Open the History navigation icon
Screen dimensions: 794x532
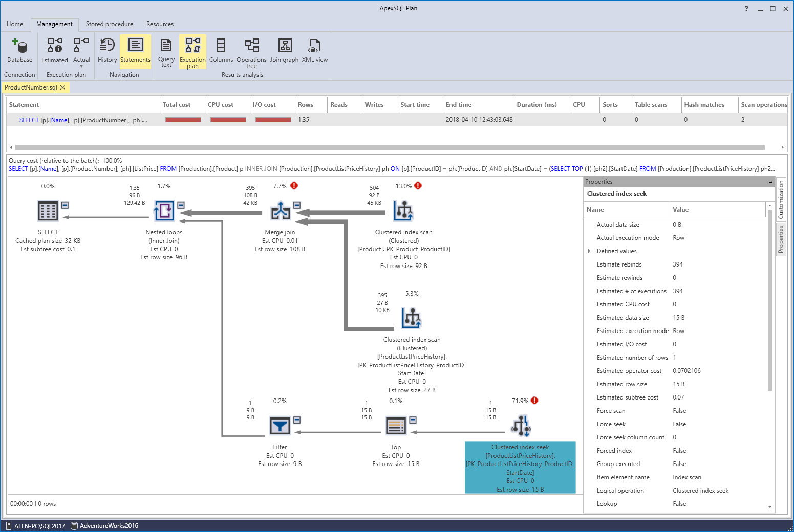(107, 45)
